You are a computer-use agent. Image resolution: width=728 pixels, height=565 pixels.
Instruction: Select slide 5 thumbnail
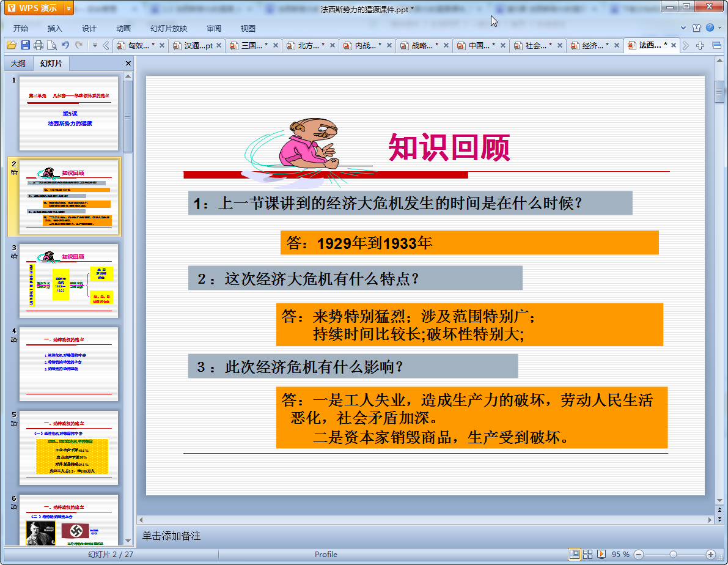pos(68,448)
